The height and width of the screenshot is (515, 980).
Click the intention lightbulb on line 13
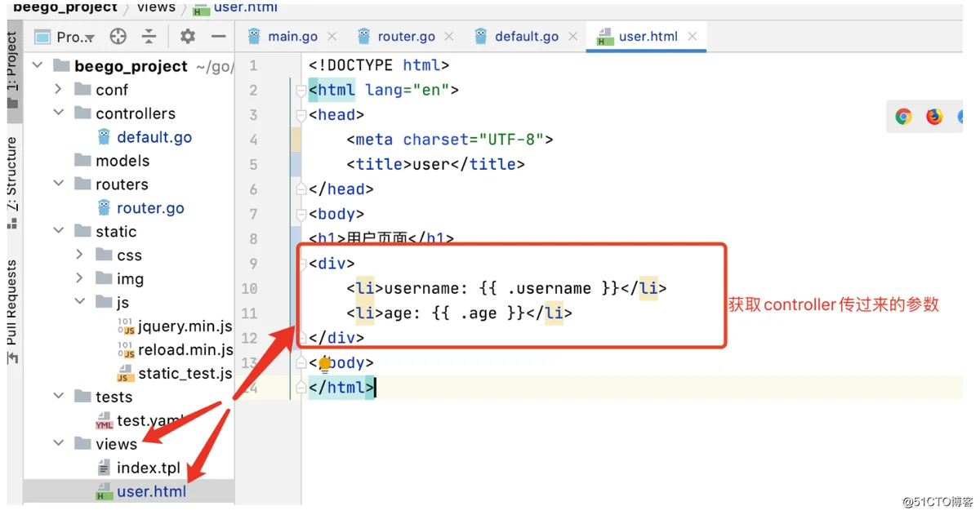click(x=324, y=364)
